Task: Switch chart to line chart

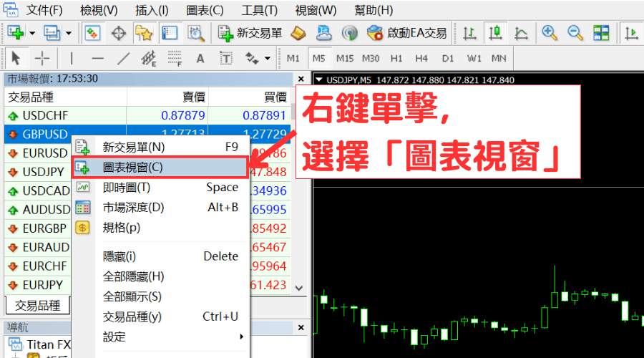Action: tap(521, 33)
